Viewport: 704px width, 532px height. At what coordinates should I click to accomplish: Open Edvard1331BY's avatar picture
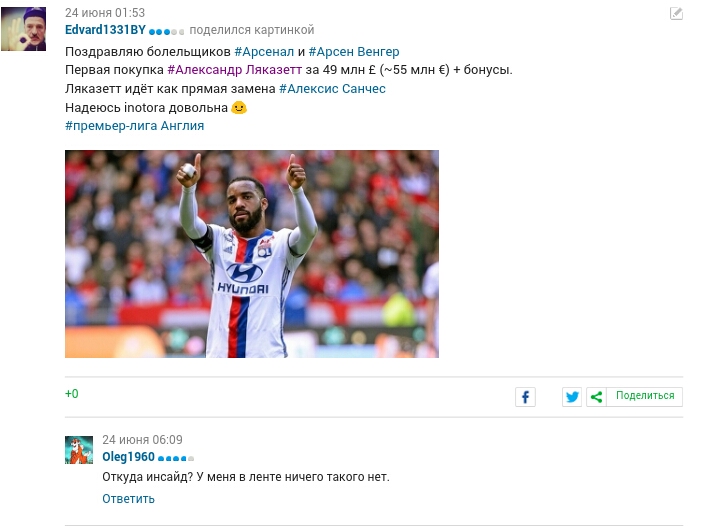[x=23, y=29]
